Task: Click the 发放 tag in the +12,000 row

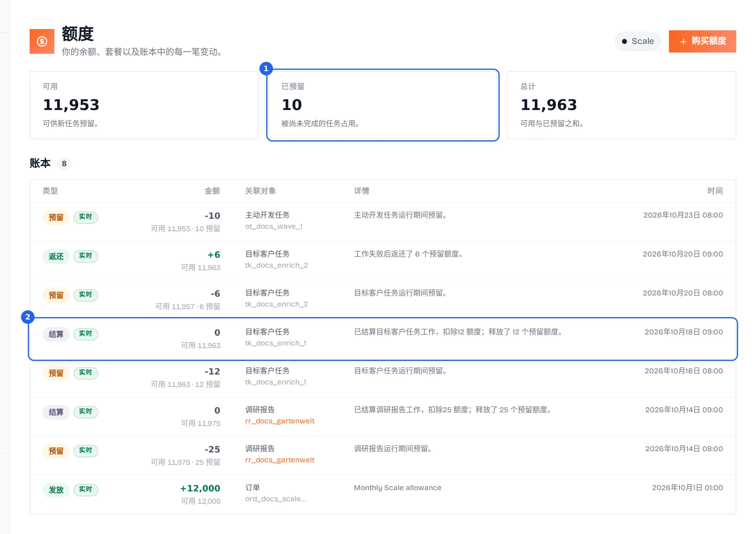Action: click(x=56, y=490)
